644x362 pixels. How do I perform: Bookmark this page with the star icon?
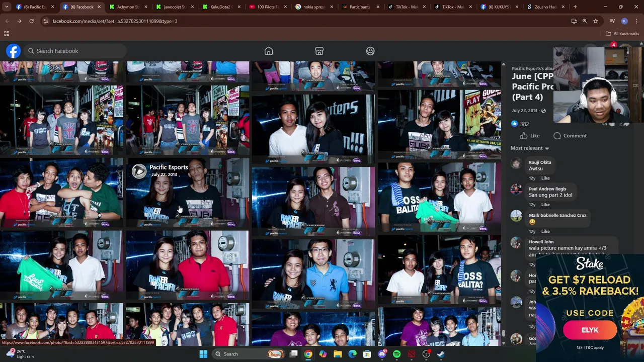click(596, 21)
